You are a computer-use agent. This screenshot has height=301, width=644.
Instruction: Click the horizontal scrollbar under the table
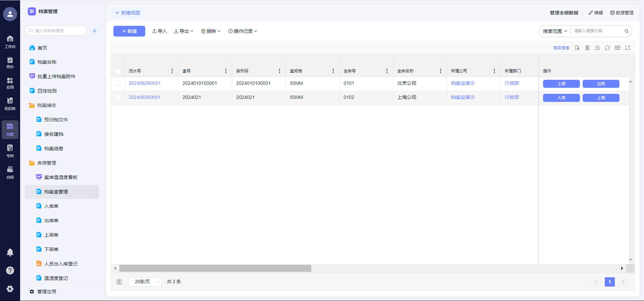215,268
